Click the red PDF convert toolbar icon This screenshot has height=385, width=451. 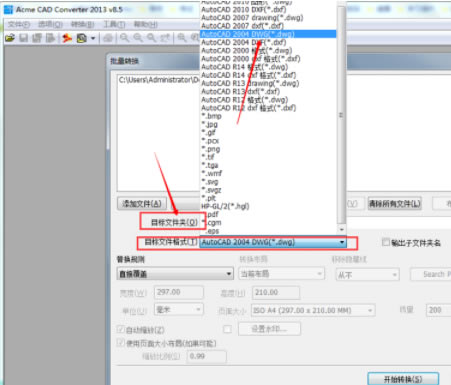tap(67, 38)
